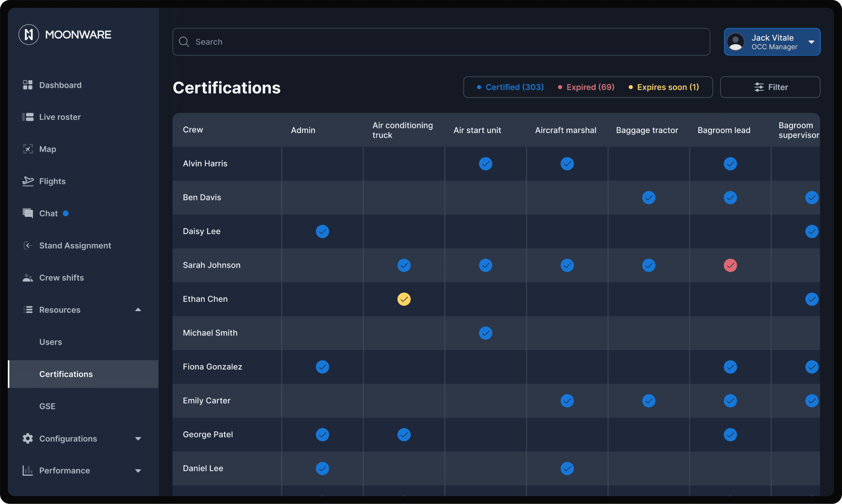Open the Chat bubble icon
The image size is (842, 504).
[x=28, y=213]
